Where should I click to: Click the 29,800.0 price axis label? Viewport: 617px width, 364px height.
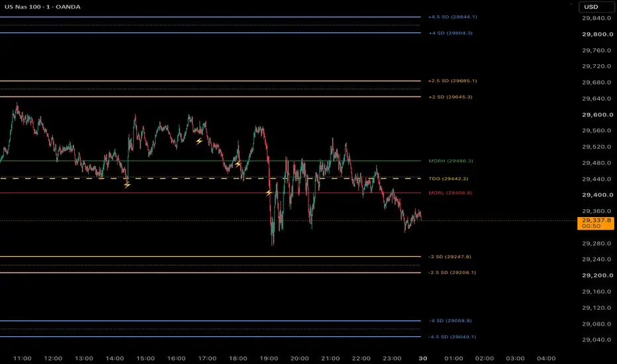coord(597,34)
